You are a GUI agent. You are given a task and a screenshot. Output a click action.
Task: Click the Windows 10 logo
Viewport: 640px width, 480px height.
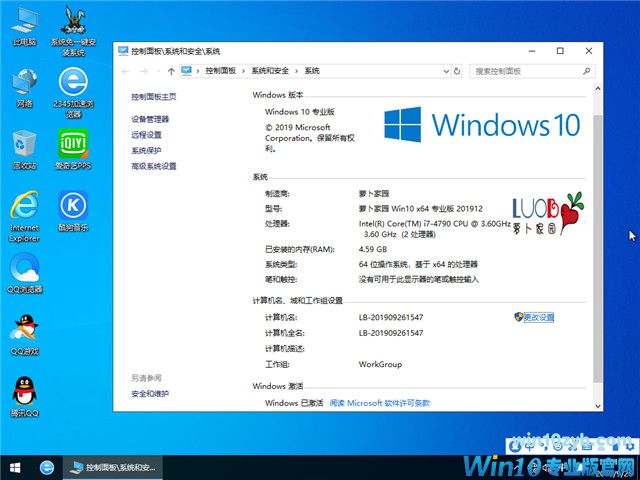coord(482,124)
